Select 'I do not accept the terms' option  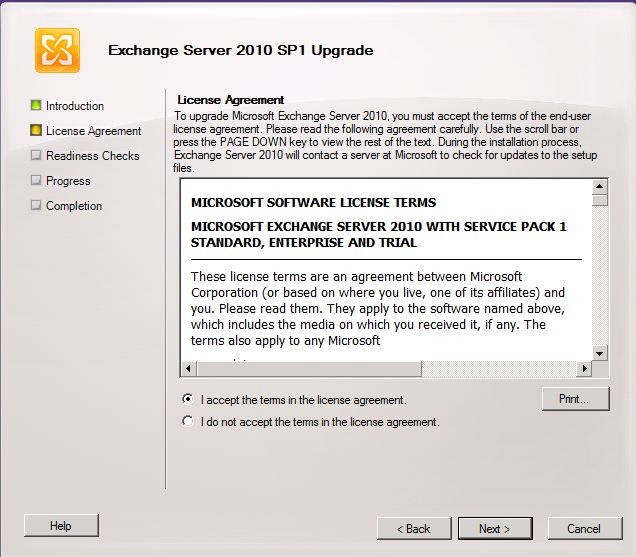(x=188, y=422)
